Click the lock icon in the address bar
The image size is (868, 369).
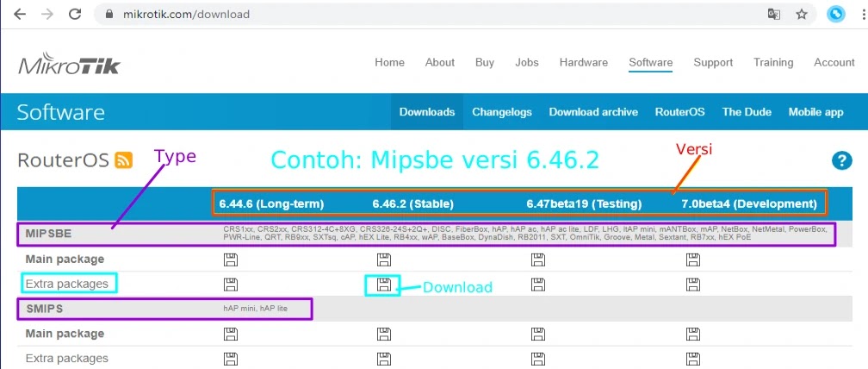[111, 15]
